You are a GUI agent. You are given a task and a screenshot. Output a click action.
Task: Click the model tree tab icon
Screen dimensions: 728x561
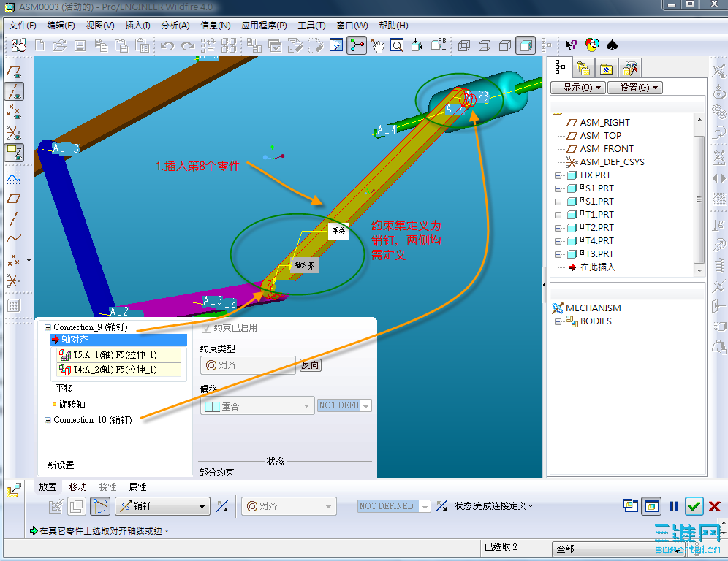(560, 68)
